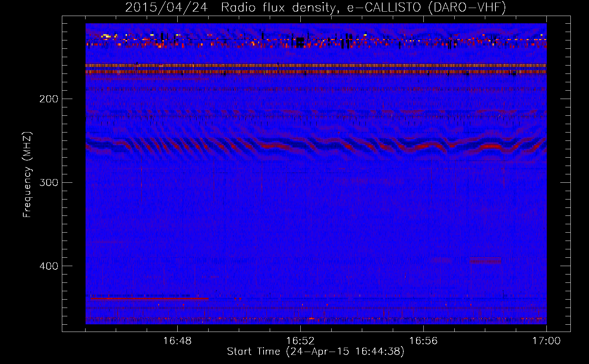Viewport: 589px width, 364px height.
Task: Click the 'Frequency (MHZ)' axis label
Action: point(27,174)
